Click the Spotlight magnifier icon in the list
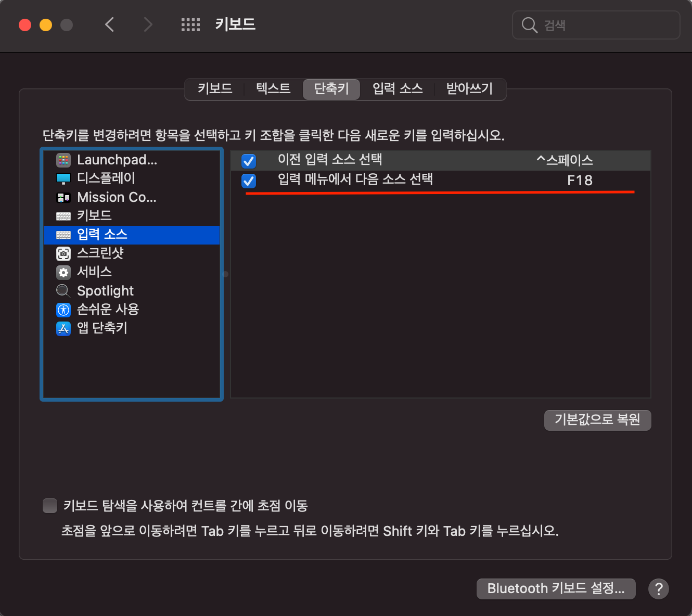 tap(63, 291)
